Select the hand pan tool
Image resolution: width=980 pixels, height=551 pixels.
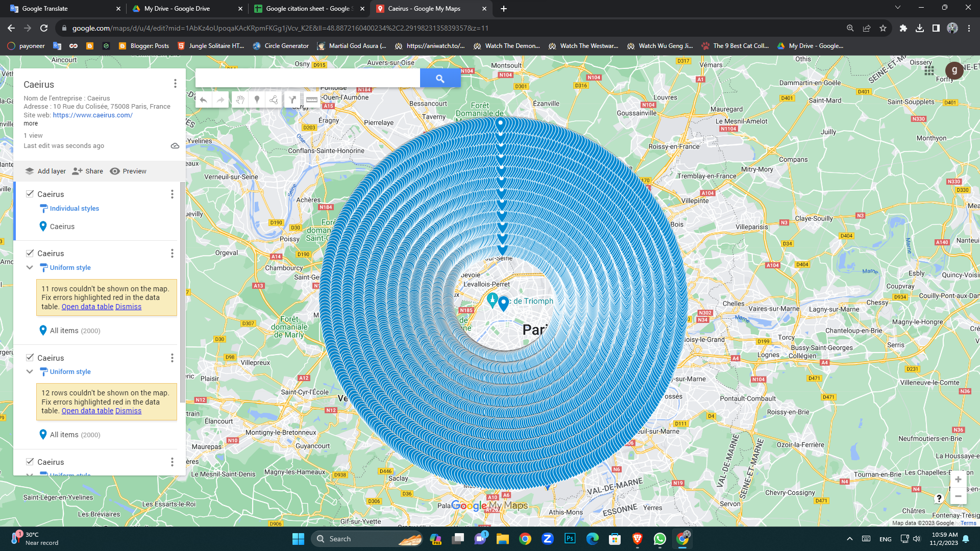click(x=240, y=99)
